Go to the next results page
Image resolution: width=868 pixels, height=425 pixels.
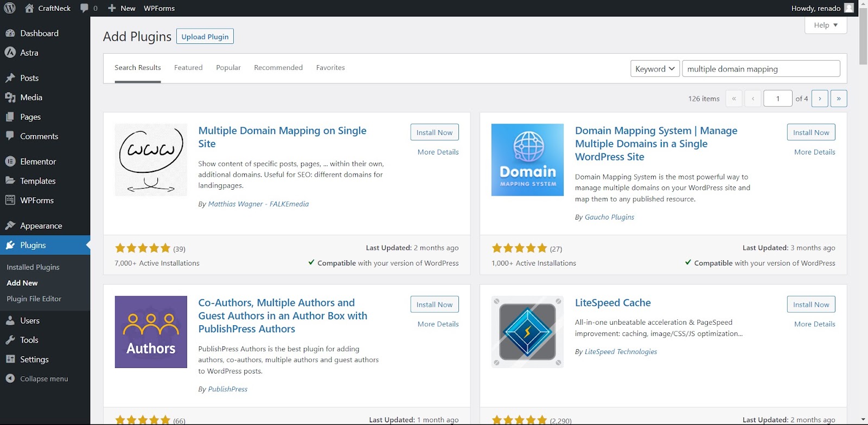(x=820, y=99)
